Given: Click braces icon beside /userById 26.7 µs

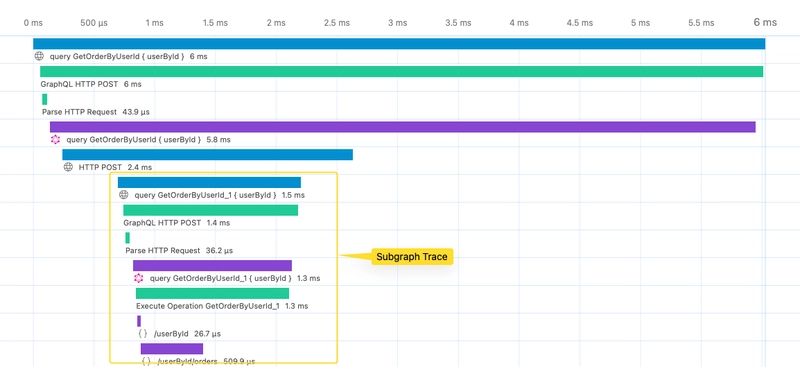Looking at the screenshot, I should [x=143, y=334].
